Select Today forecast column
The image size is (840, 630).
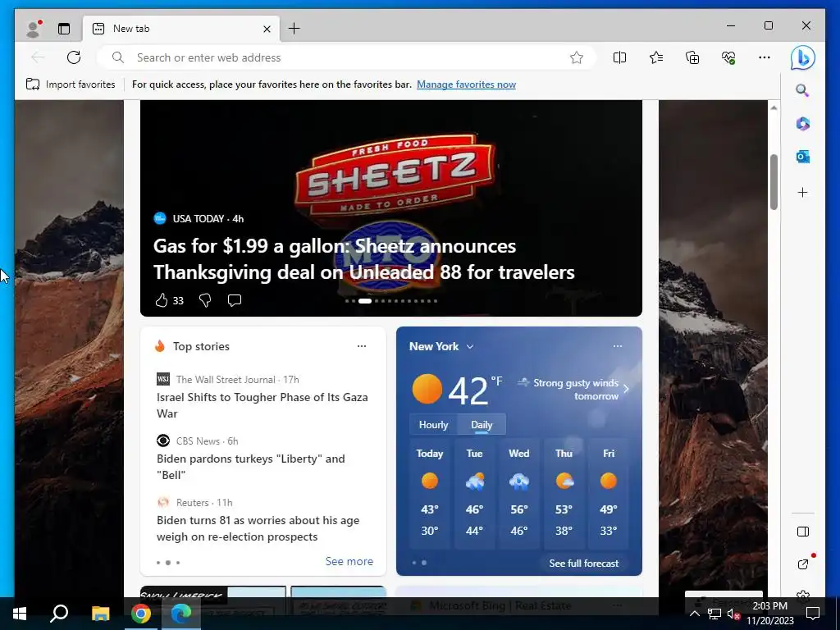pos(430,493)
